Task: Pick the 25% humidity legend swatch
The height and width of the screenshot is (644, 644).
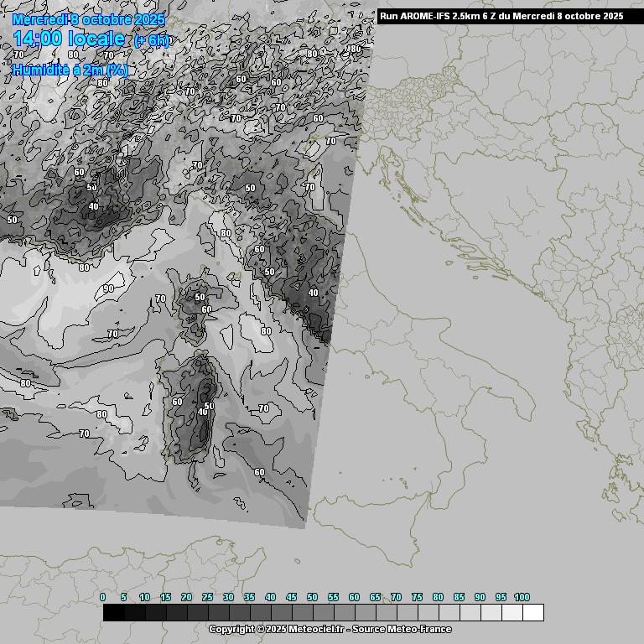Action: coord(218,613)
